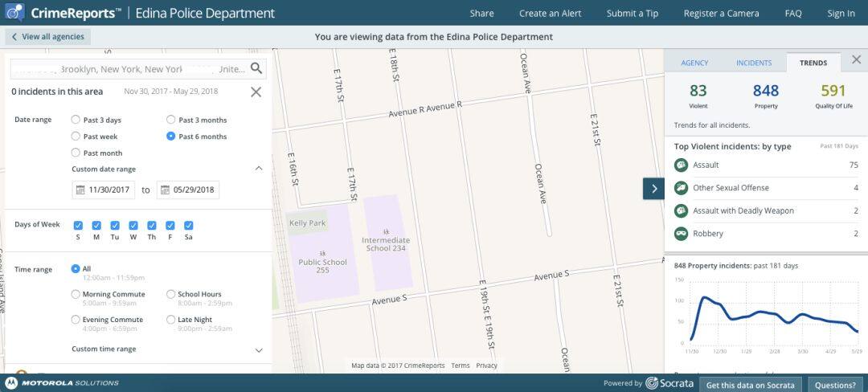Select Past month date range
Image resolution: width=868 pixels, height=392 pixels.
click(x=76, y=153)
